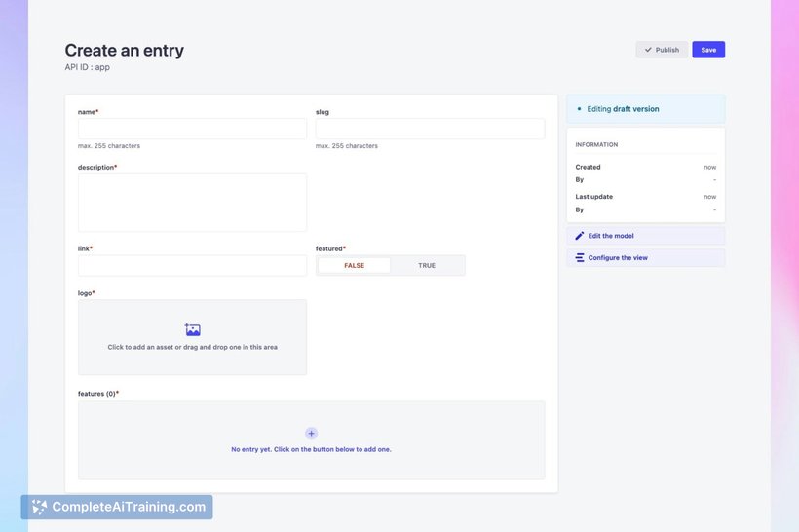The image size is (799, 532).
Task: Click the CompleteAiTraining.com watermark text
Action: (129, 507)
